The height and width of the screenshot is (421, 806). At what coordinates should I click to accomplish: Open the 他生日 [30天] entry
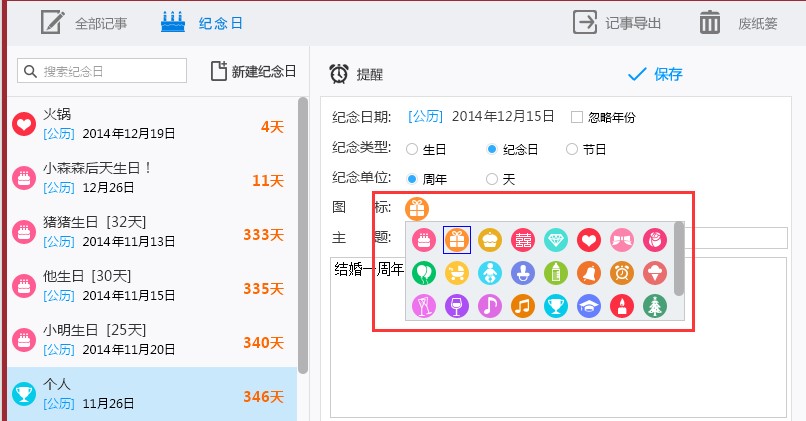coord(153,286)
